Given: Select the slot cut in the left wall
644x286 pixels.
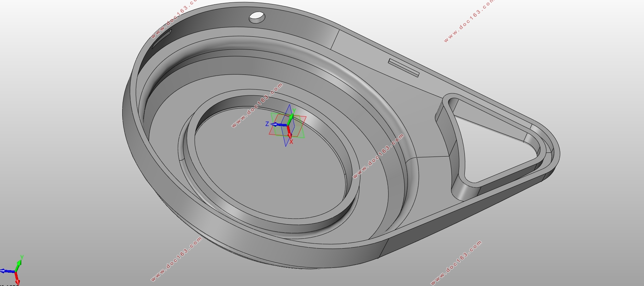Looking at the screenshot, I should click(x=161, y=39).
